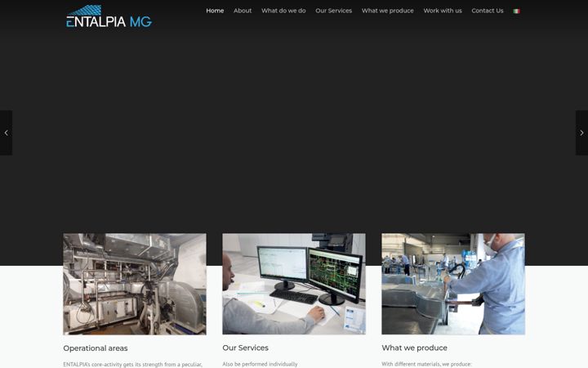Open the Home menu item
Image resolution: width=588 pixels, height=368 pixels.
[215, 11]
